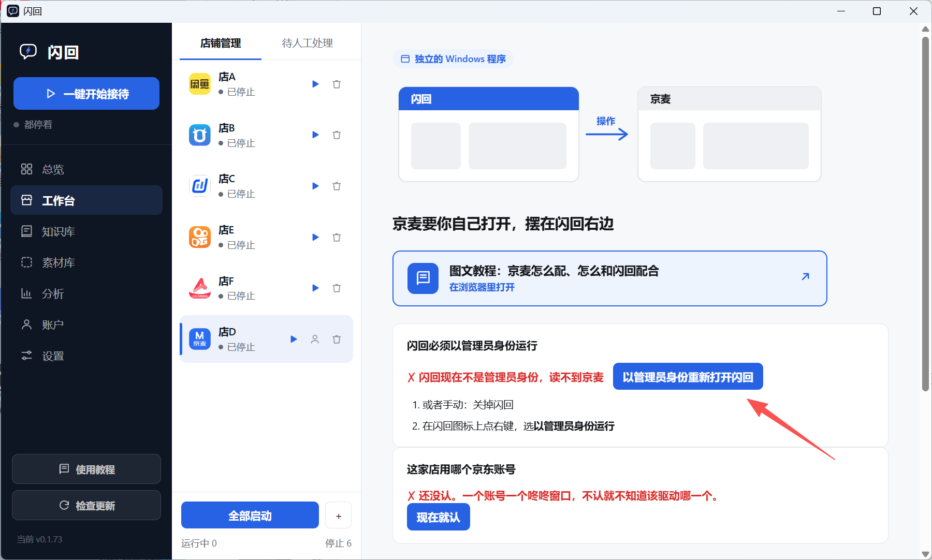Click the 现在就认 button

coord(438,517)
